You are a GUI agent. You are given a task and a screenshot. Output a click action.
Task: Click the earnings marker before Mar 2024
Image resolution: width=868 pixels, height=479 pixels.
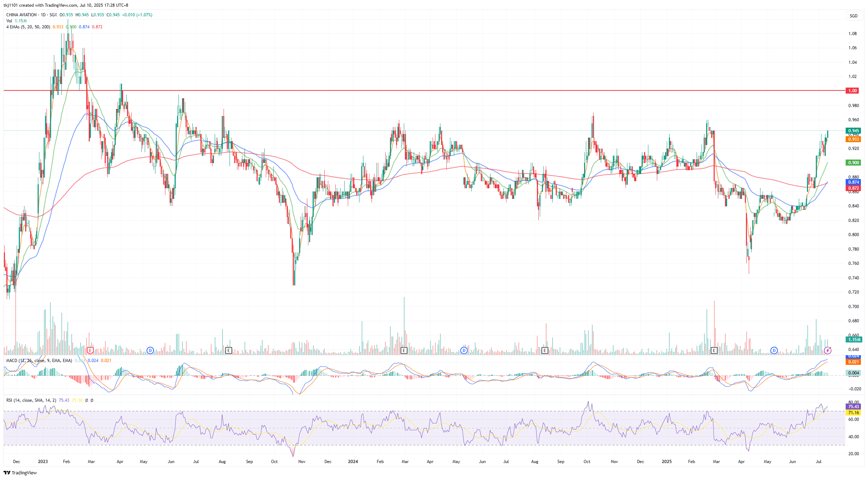coord(403,351)
